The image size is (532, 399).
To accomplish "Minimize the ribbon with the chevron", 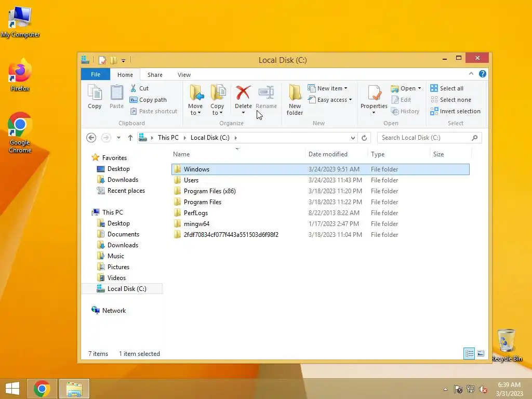I will coord(471,74).
